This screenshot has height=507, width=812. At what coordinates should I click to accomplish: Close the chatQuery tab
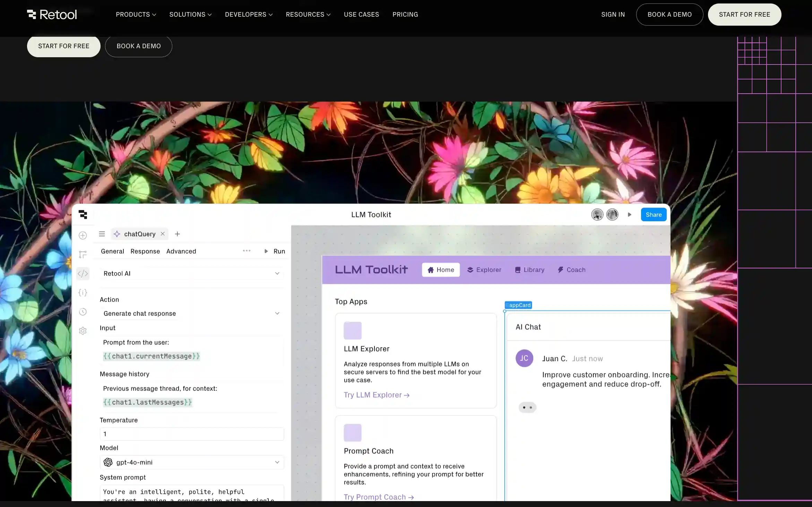(163, 234)
